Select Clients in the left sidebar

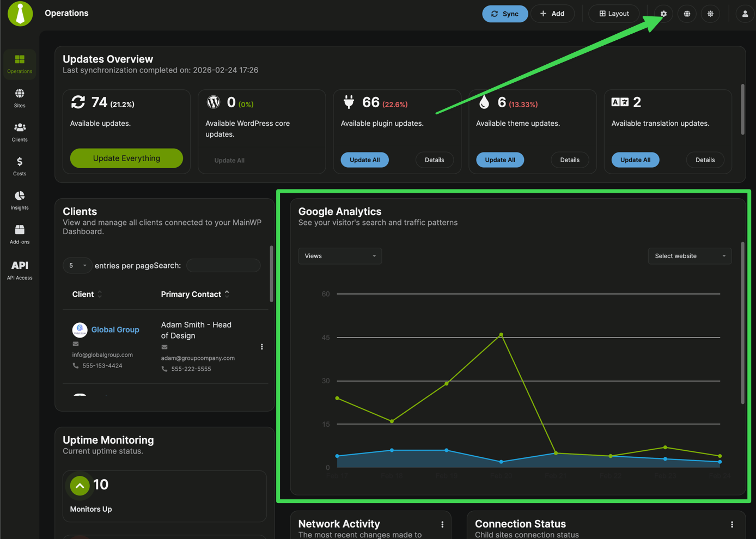click(x=20, y=132)
